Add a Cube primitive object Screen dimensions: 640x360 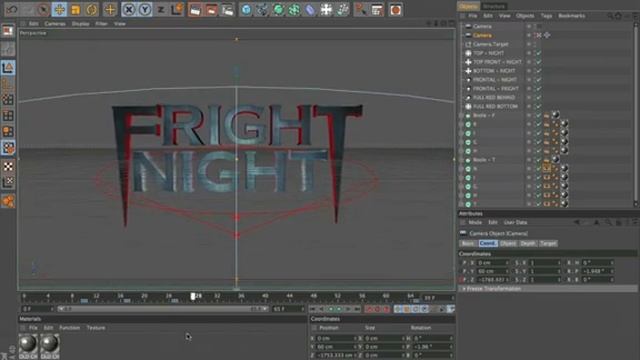click(x=246, y=10)
